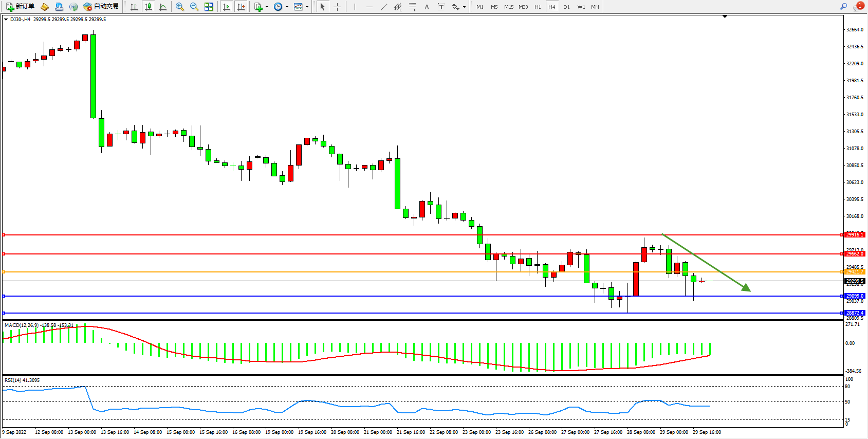Switch chart to bar chart mode

[x=134, y=7]
